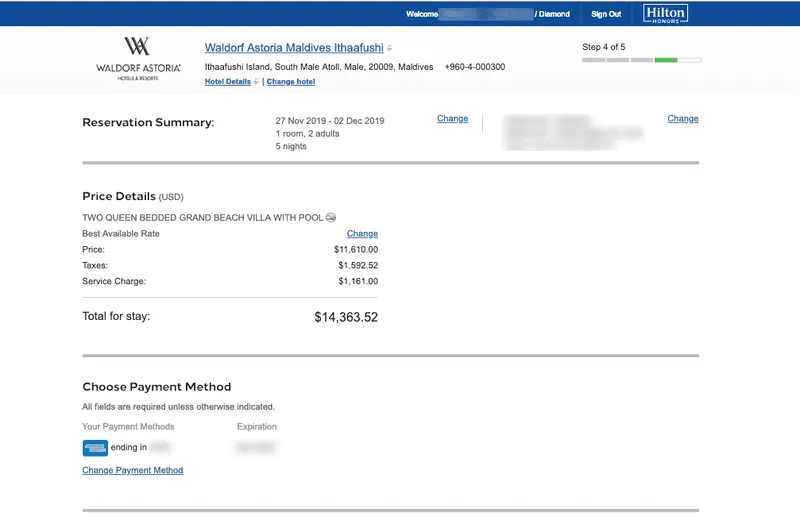The width and height of the screenshot is (800, 532).
Task: Click the first progress bar segment
Action: [x=593, y=60]
